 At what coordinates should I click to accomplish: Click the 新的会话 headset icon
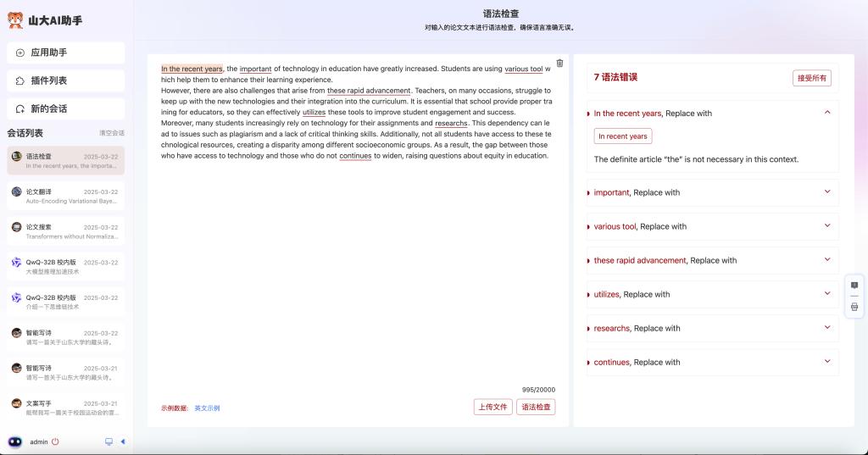point(20,109)
